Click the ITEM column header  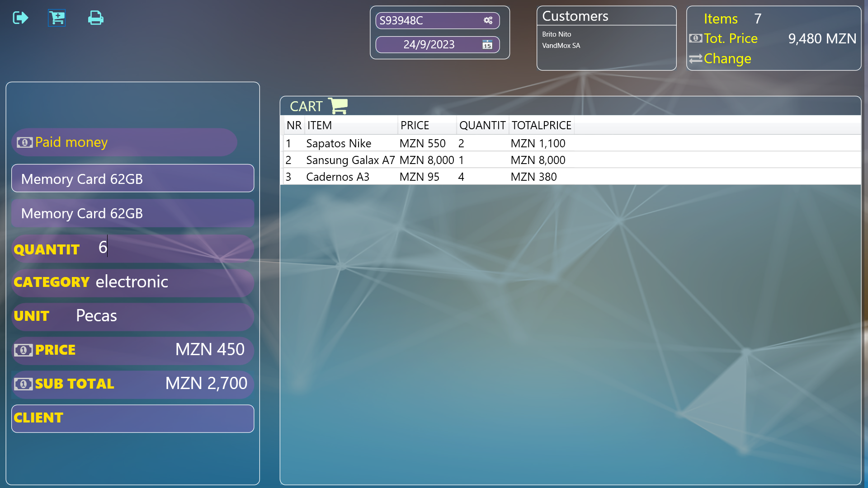320,125
